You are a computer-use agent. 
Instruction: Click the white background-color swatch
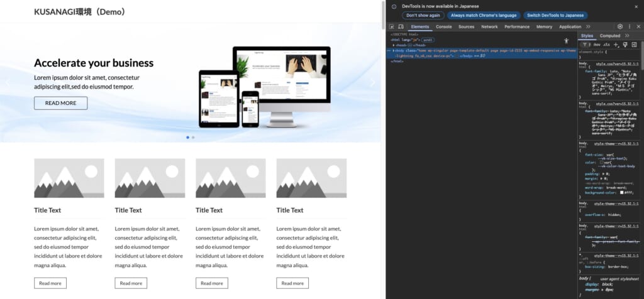(x=622, y=192)
